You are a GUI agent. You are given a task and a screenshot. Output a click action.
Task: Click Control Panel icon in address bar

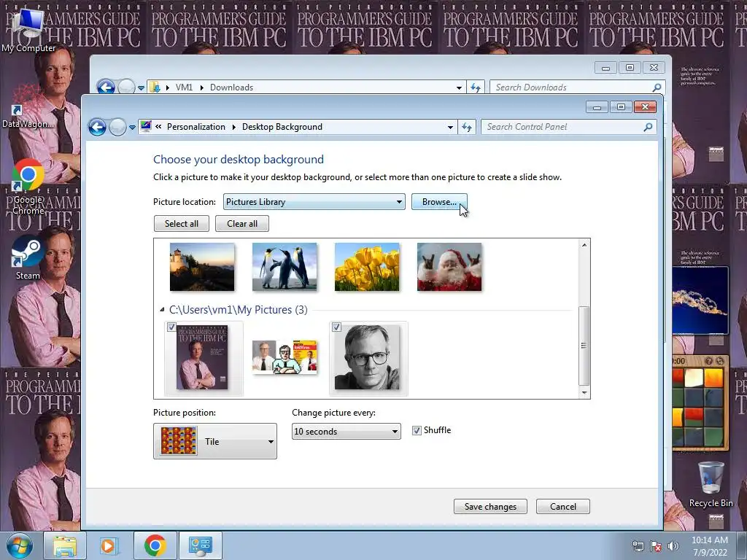(x=146, y=126)
